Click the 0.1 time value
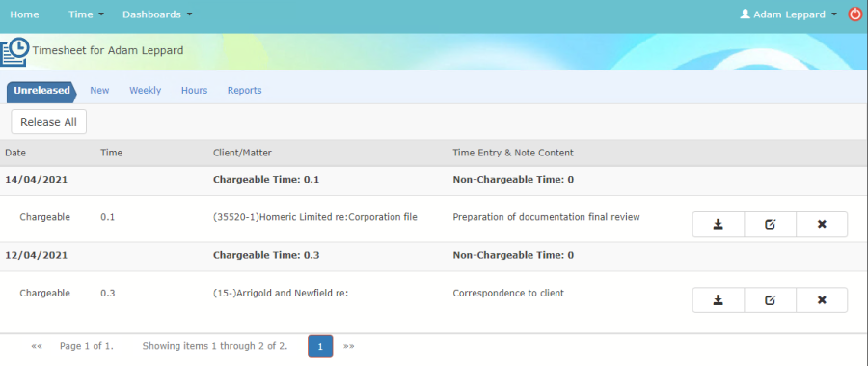Viewport: 868px width, 366px height. [x=107, y=218]
